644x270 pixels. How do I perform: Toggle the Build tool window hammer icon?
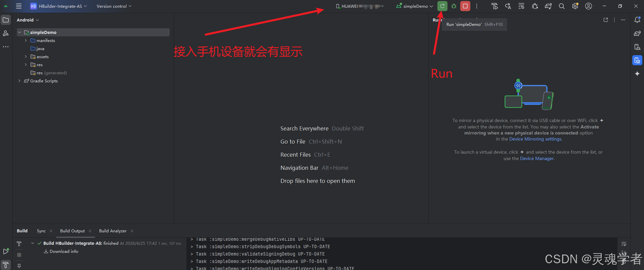tap(6, 265)
